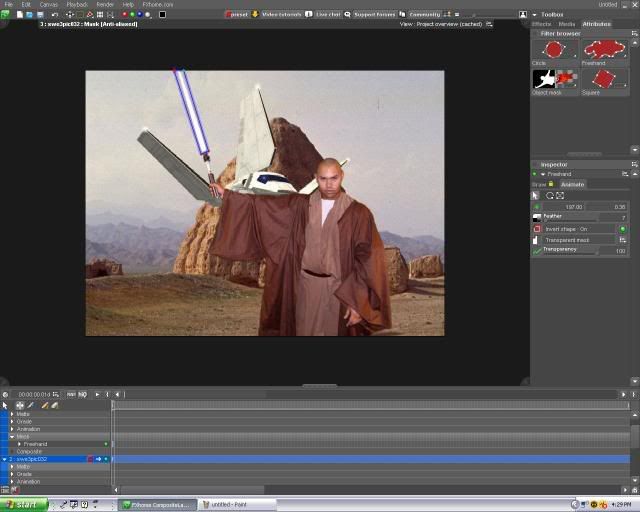The height and width of the screenshot is (512, 640).
Task: Switch to the Effects tab in Toolbox
Action: tap(542, 24)
